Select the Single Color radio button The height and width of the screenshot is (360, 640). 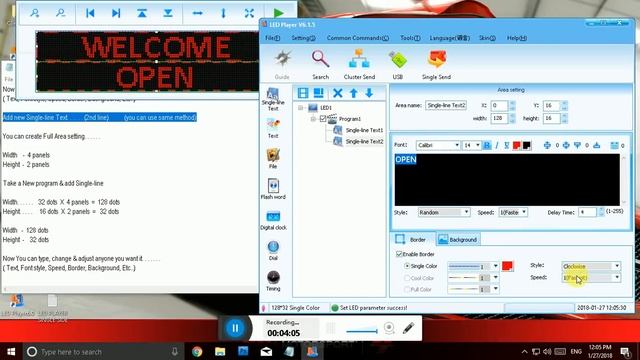(x=407, y=266)
